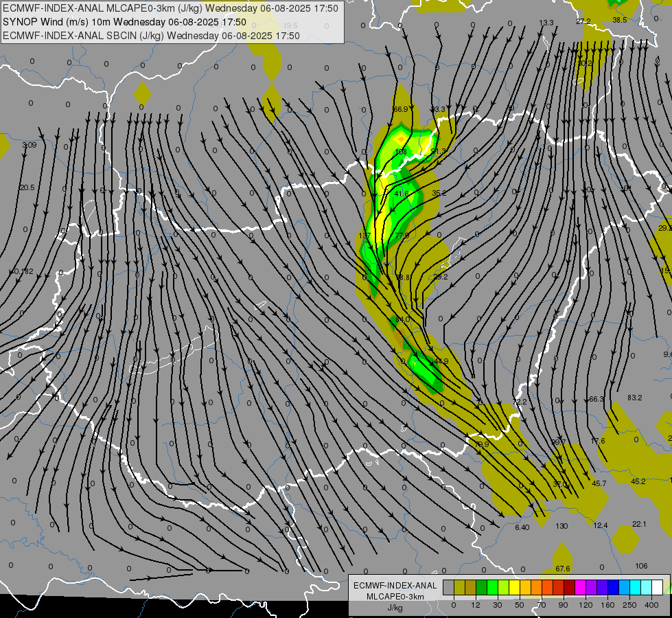Click the map value 83.3
The image size is (672, 618).
(x=437, y=109)
